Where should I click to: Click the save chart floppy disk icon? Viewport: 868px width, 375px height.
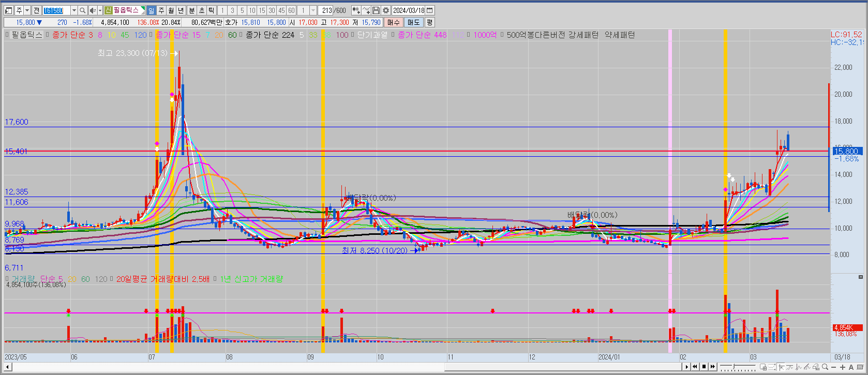coord(376,10)
